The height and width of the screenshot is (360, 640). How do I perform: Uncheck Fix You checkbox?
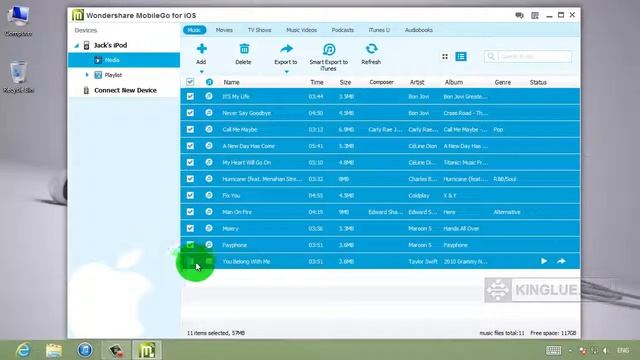click(190, 196)
